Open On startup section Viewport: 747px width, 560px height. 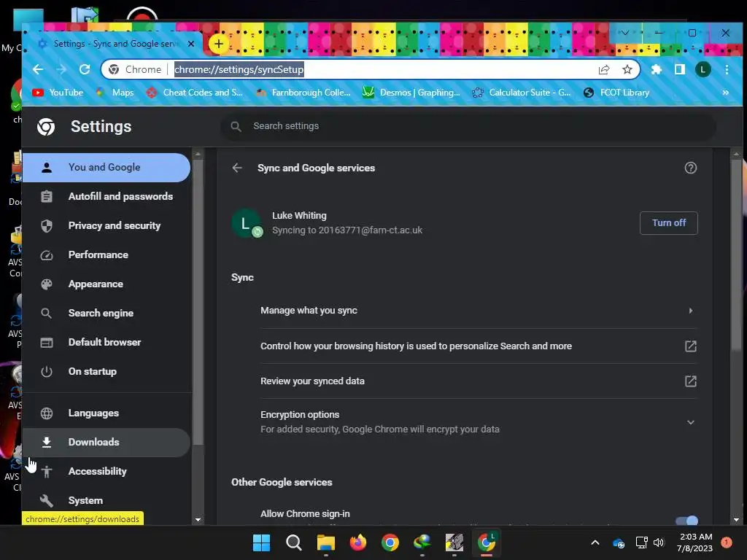106,371
